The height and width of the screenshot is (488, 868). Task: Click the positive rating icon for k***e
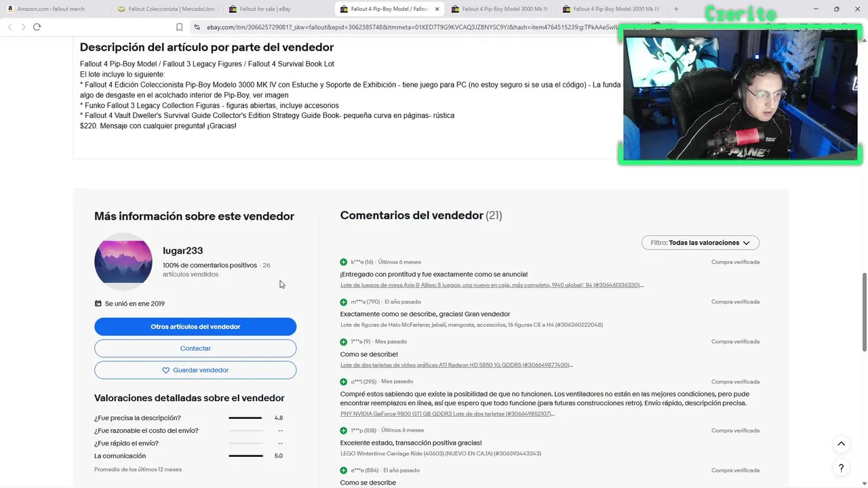click(x=344, y=262)
